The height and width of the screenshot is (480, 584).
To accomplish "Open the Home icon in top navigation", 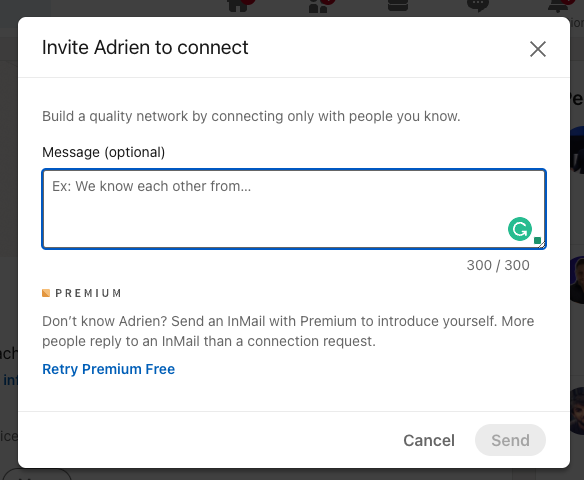I will (x=238, y=6).
